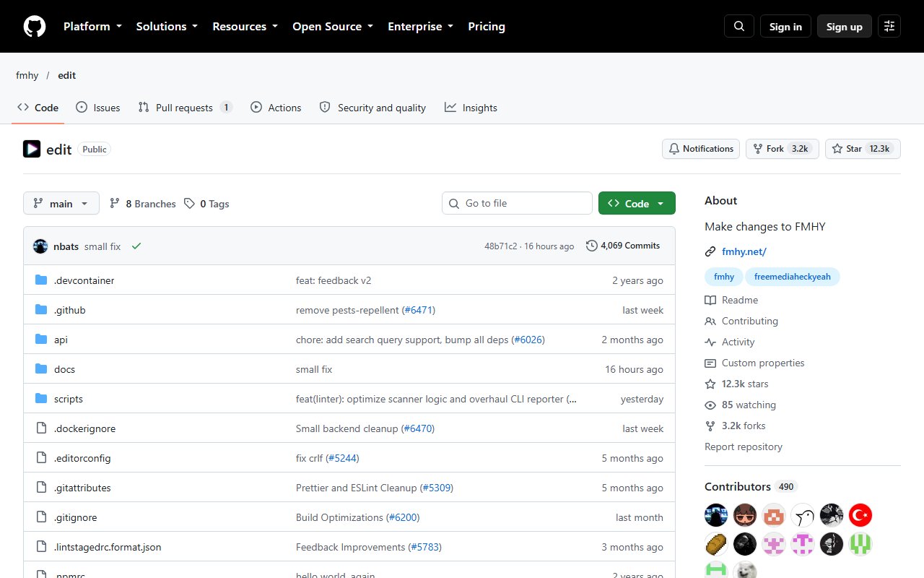Open the scripts folder
The width and height of the screenshot is (924, 578).
tap(69, 399)
